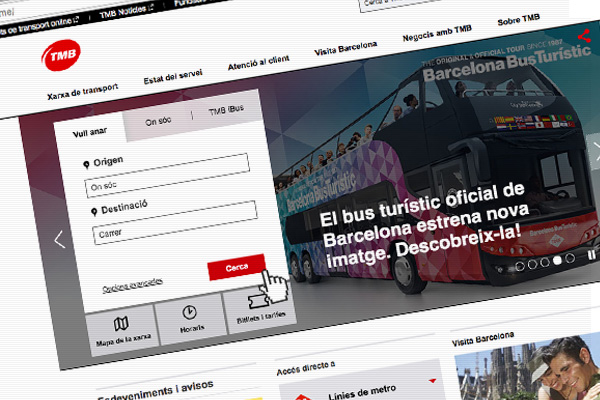The height and width of the screenshot is (400, 600).
Task: Open Xarxa de transport menu
Action: [84, 98]
